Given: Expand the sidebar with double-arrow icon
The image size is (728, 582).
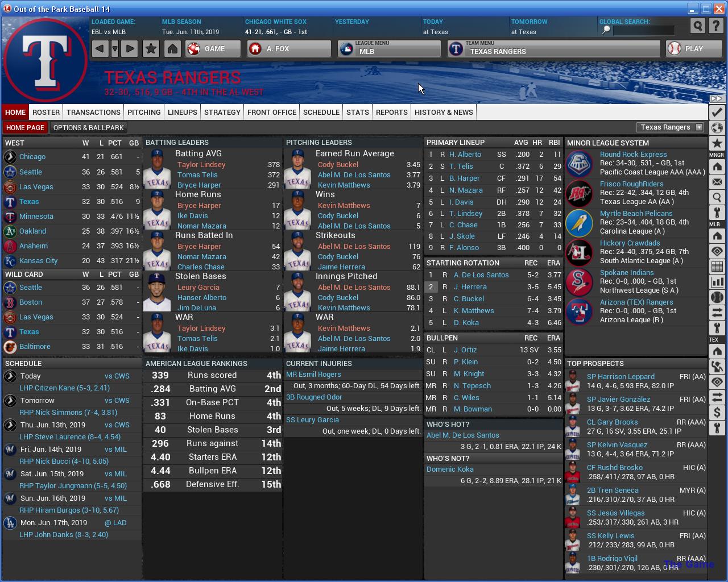Looking at the screenshot, I should (x=717, y=99).
